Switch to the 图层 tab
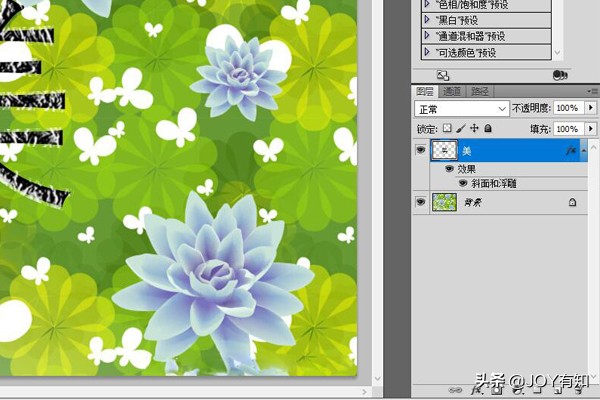Image resolution: width=600 pixels, height=400 pixels. tap(425, 91)
